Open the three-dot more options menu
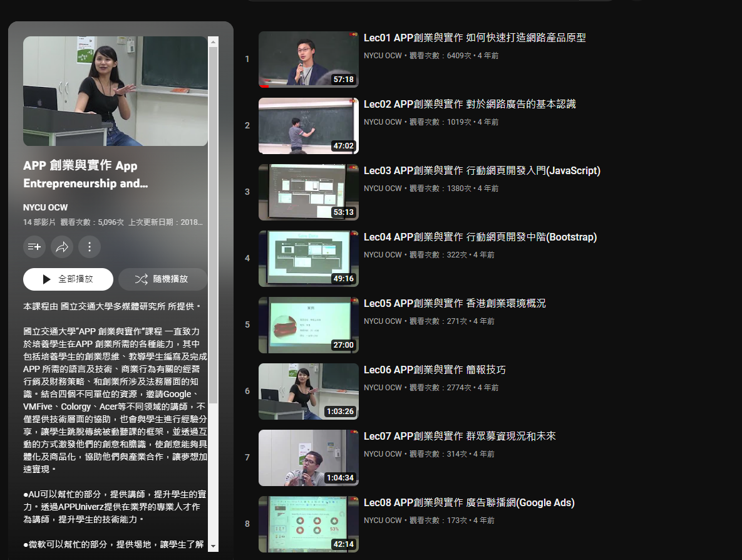 click(90, 247)
